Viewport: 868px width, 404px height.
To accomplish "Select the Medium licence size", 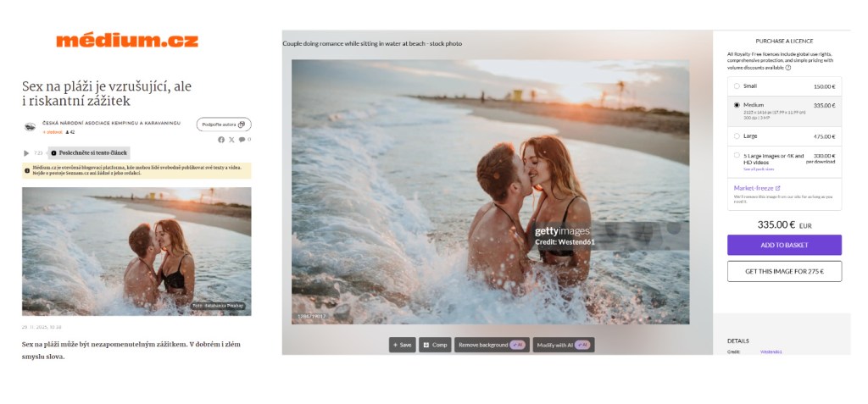I will pos(736,105).
